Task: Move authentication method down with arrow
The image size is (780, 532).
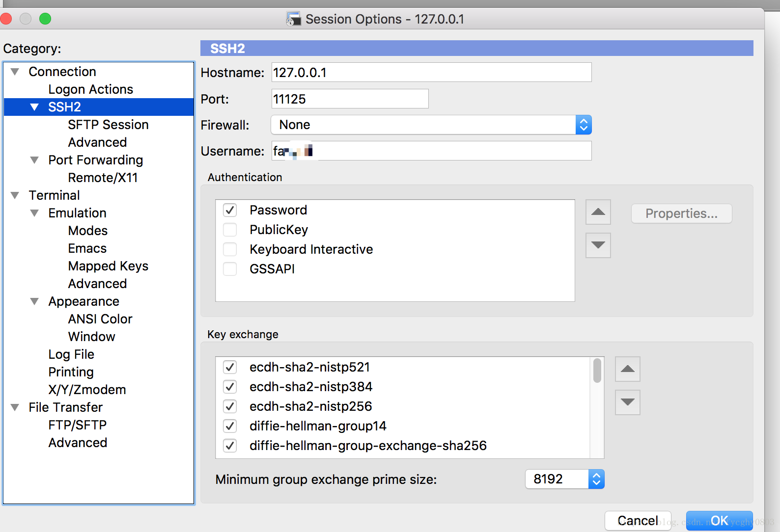Action: [x=598, y=245]
